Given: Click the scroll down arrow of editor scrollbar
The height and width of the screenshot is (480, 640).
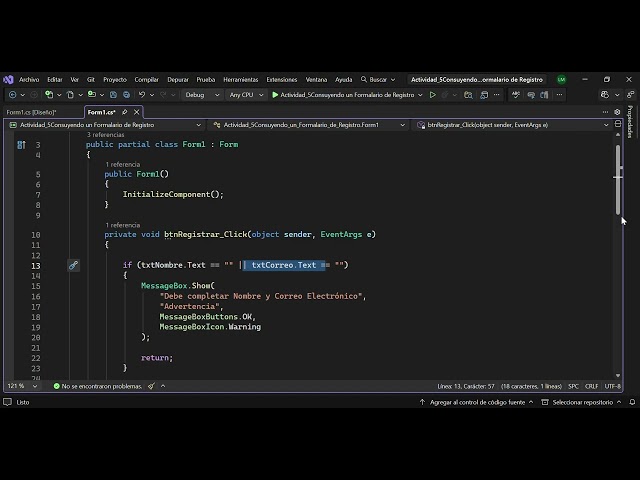Looking at the screenshot, I should [618, 376].
